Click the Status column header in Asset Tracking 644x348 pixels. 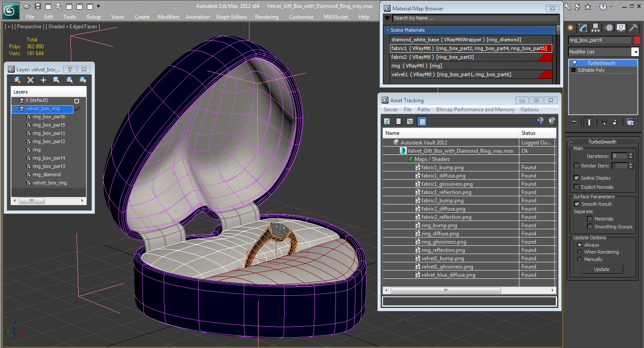[538, 133]
